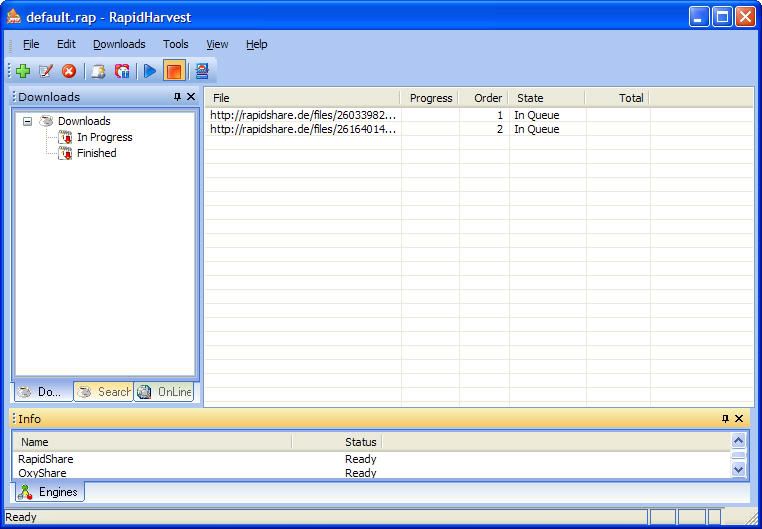762x529 pixels.
Task: Select Finished in downloads tree
Action: pyautogui.click(x=96, y=153)
